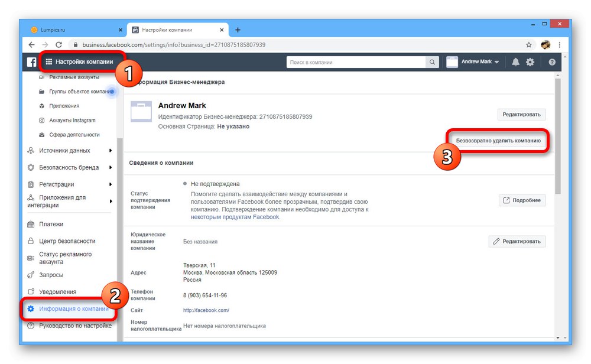The image size is (591, 364).
Task: Click the business avatar placeholder thumbnail
Action: (x=141, y=111)
